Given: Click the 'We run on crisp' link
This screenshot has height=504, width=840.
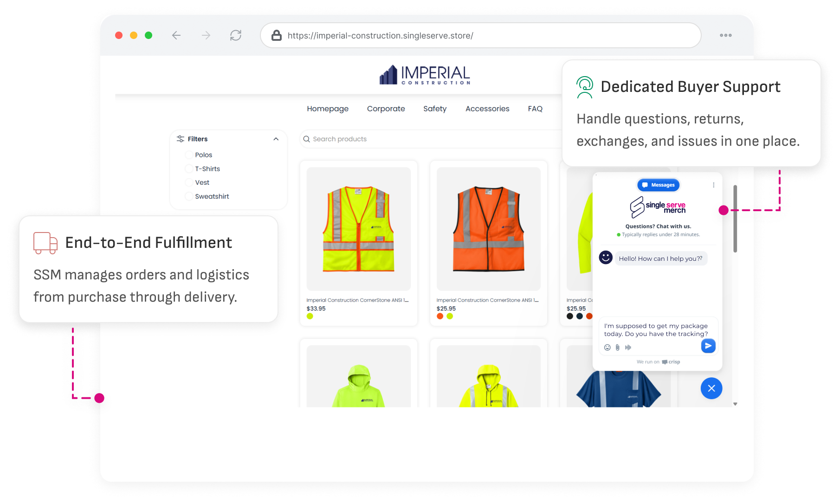Looking at the screenshot, I should (658, 362).
